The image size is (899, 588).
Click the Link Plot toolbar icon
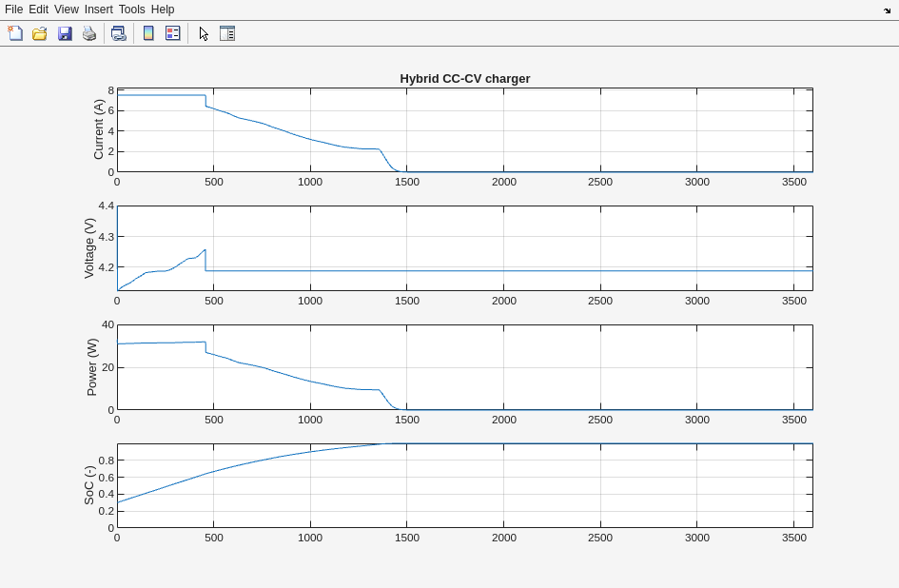(x=118, y=33)
